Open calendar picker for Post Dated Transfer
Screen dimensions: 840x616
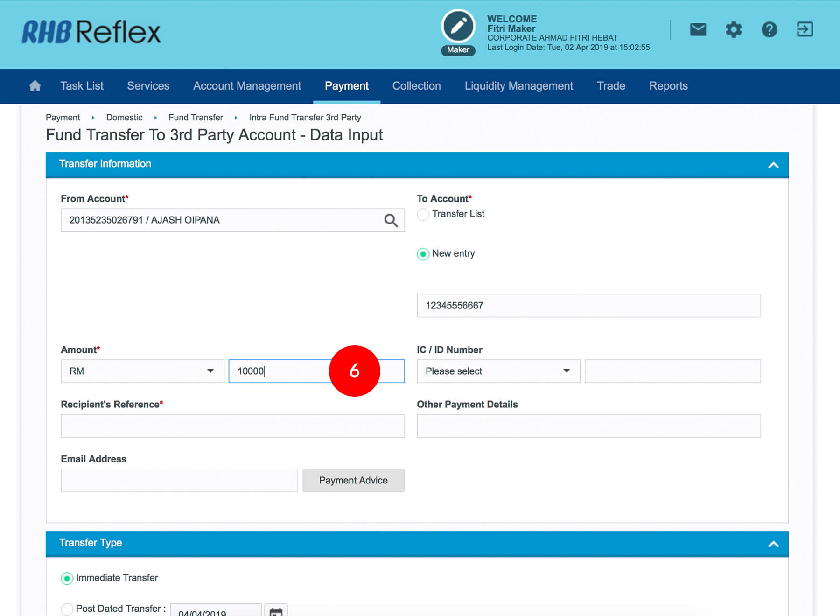pyautogui.click(x=276, y=611)
